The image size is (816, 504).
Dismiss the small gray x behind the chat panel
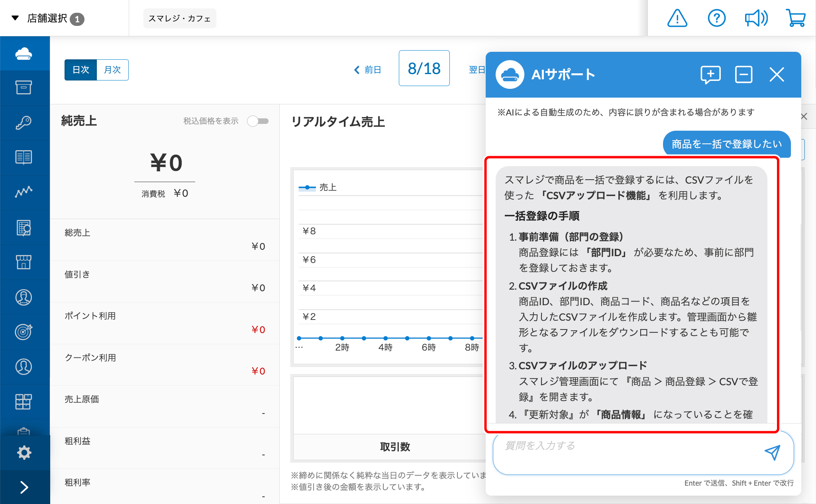point(804,116)
